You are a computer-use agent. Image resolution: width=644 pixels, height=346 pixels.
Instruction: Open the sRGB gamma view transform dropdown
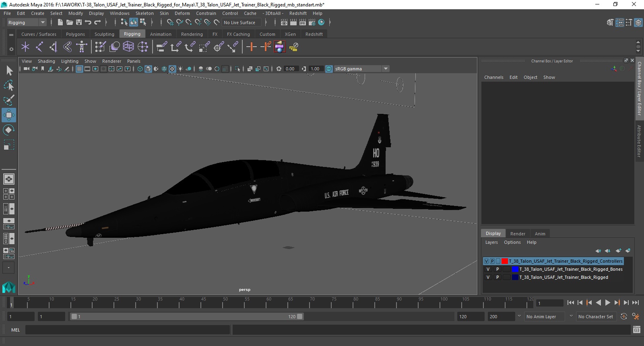coord(361,69)
